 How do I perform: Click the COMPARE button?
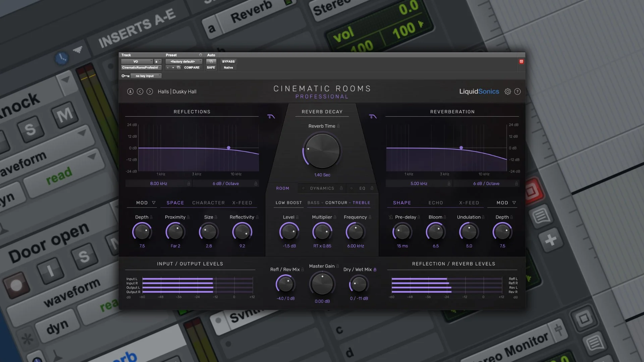click(x=192, y=67)
